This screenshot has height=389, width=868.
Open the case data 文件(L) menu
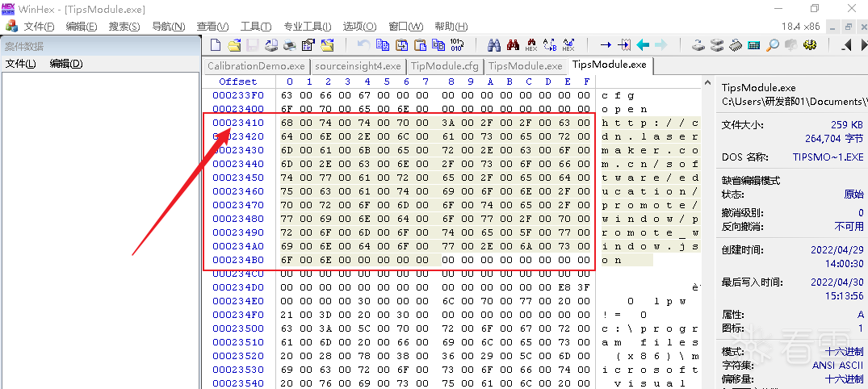pos(20,64)
